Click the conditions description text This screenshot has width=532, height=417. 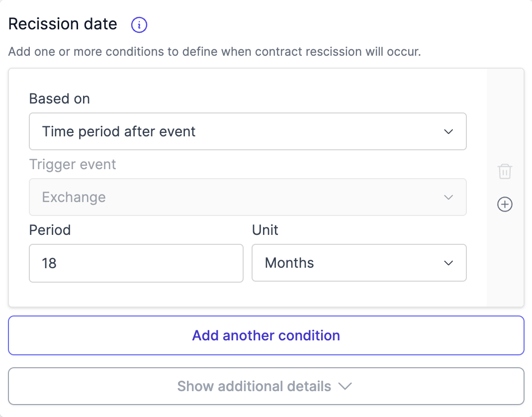click(x=214, y=52)
